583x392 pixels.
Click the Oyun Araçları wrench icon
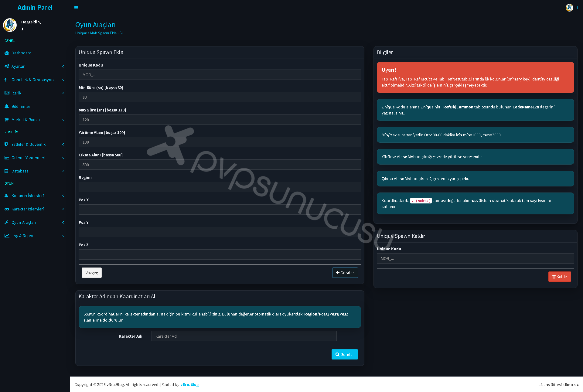(7, 222)
